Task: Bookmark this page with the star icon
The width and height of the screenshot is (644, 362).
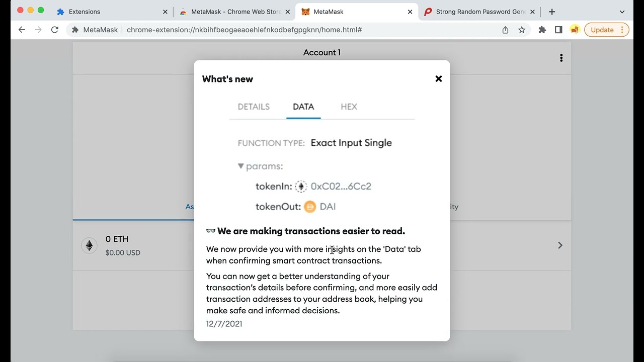Action: click(x=522, y=30)
